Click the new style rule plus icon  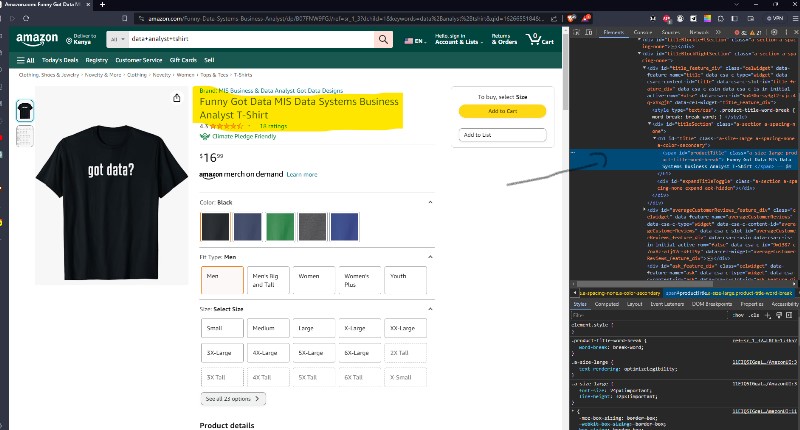[x=768, y=315]
